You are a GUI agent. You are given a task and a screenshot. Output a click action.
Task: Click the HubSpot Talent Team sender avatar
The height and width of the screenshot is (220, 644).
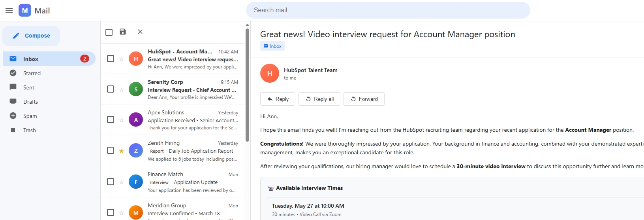(270, 73)
